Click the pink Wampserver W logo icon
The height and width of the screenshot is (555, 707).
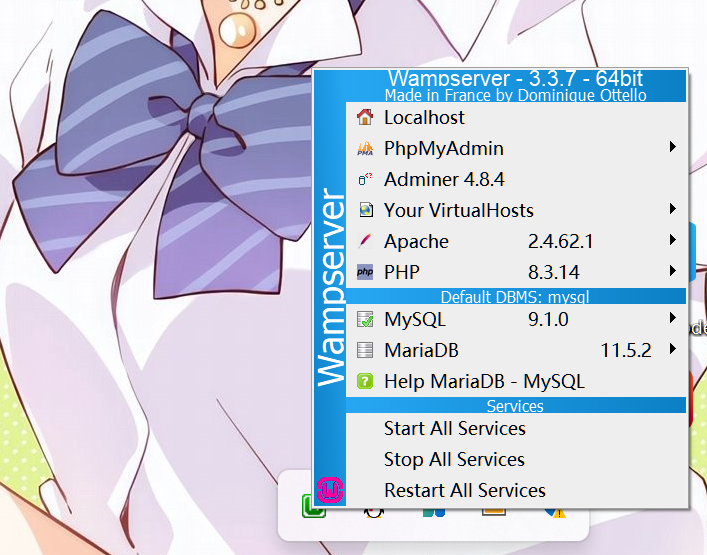coord(331,489)
